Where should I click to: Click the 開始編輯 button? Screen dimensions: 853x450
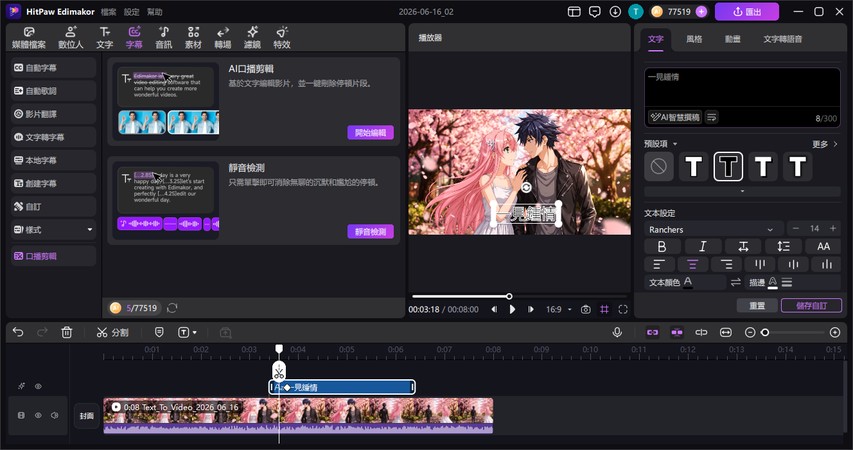(370, 132)
